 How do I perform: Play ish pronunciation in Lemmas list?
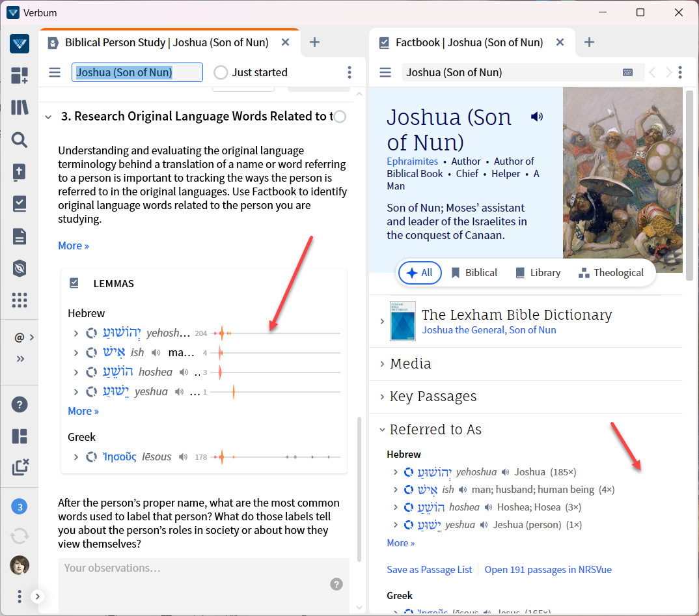(x=156, y=353)
